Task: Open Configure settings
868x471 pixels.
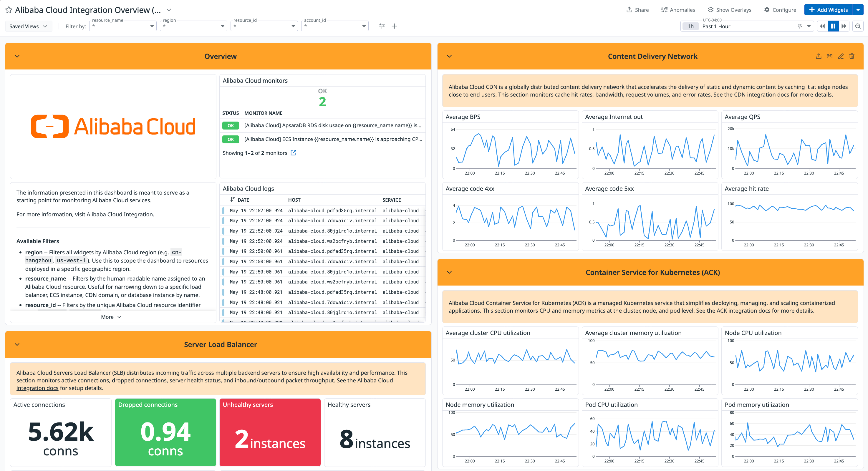Action: pyautogui.click(x=780, y=10)
